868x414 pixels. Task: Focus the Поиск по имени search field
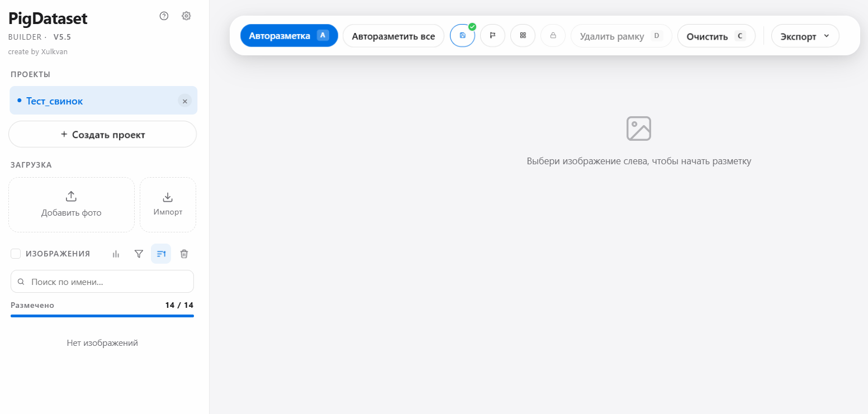click(102, 282)
